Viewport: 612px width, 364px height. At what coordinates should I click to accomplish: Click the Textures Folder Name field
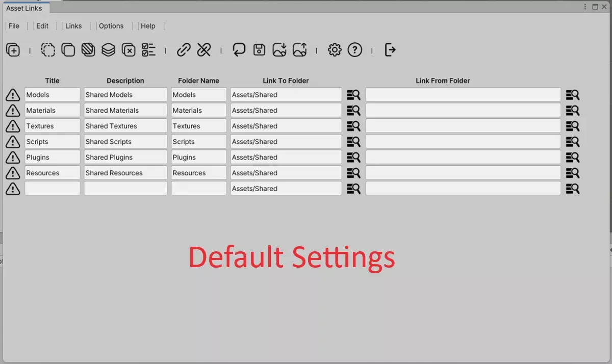point(199,126)
